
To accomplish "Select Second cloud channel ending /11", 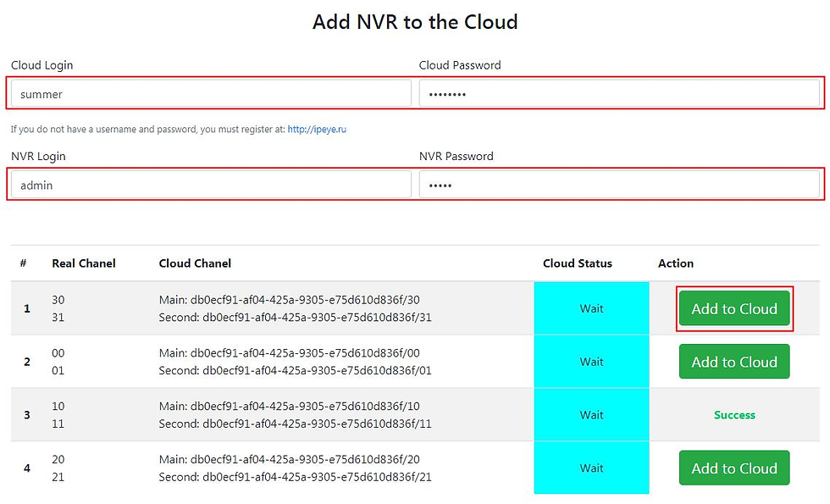I will pyautogui.click(x=295, y=424).
